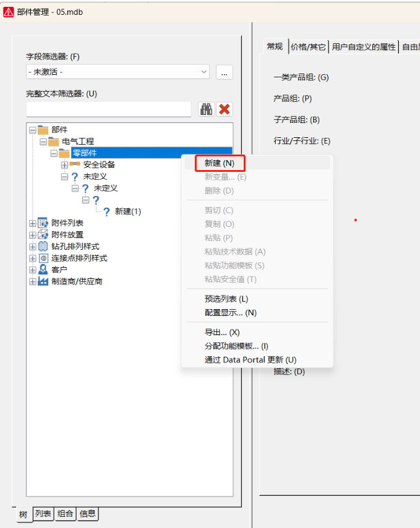Viewport: 420px width, 528px height.
Task: Click the red X clear filter icon
Action: tap(225, 109)
